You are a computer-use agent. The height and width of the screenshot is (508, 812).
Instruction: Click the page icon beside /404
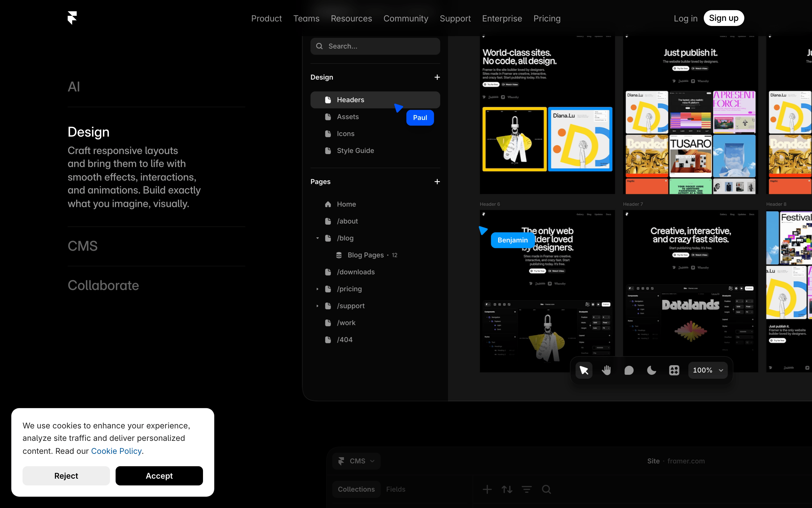(x=328, y=340)
